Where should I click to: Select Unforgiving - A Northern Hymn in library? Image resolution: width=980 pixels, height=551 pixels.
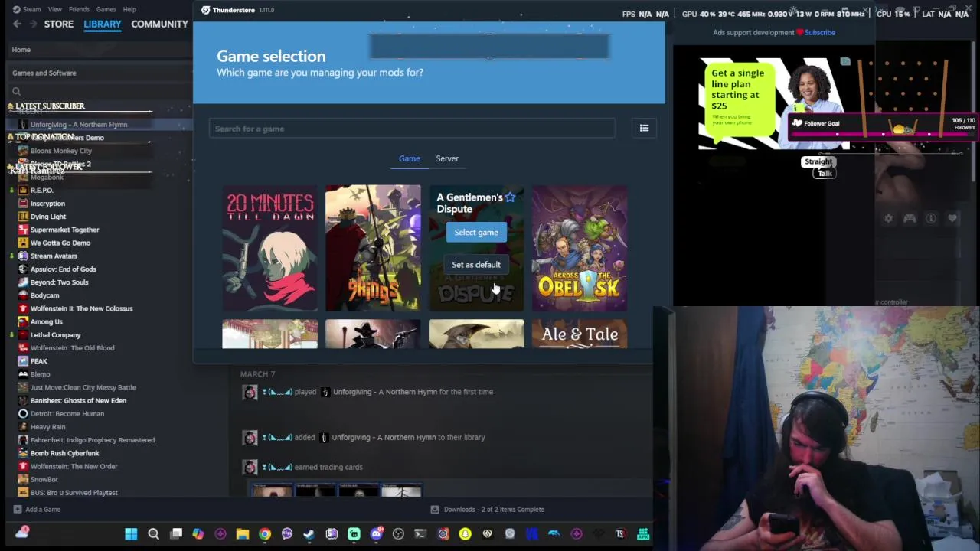click(79, 124)
